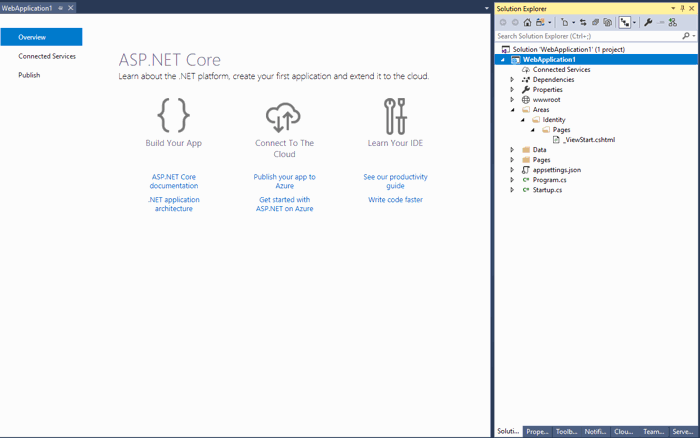Toggle Show All Files in Solution Explorer

(x=607, y=22)
